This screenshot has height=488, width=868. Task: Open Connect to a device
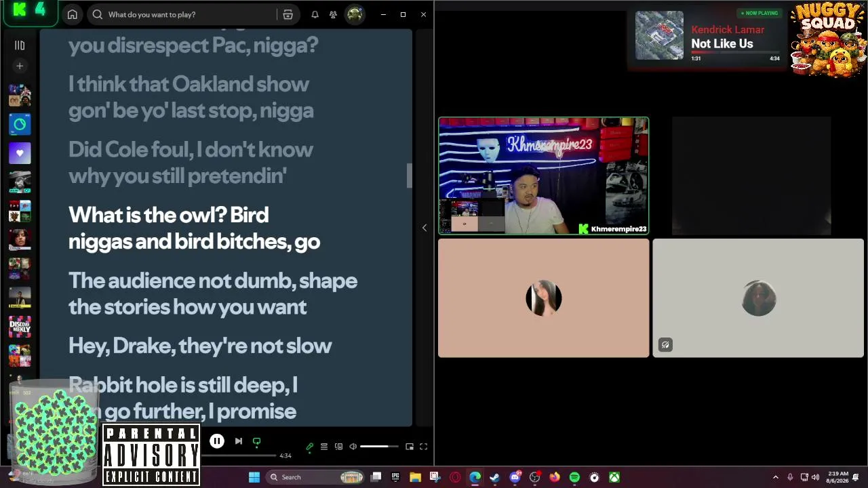coord(338,447)
